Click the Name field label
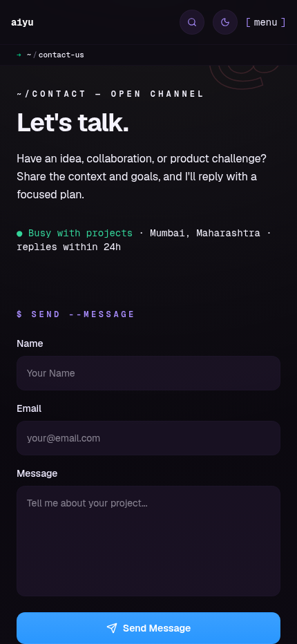Image resolution: width=297 pixels, height=644 pixels. click(30, 343)
